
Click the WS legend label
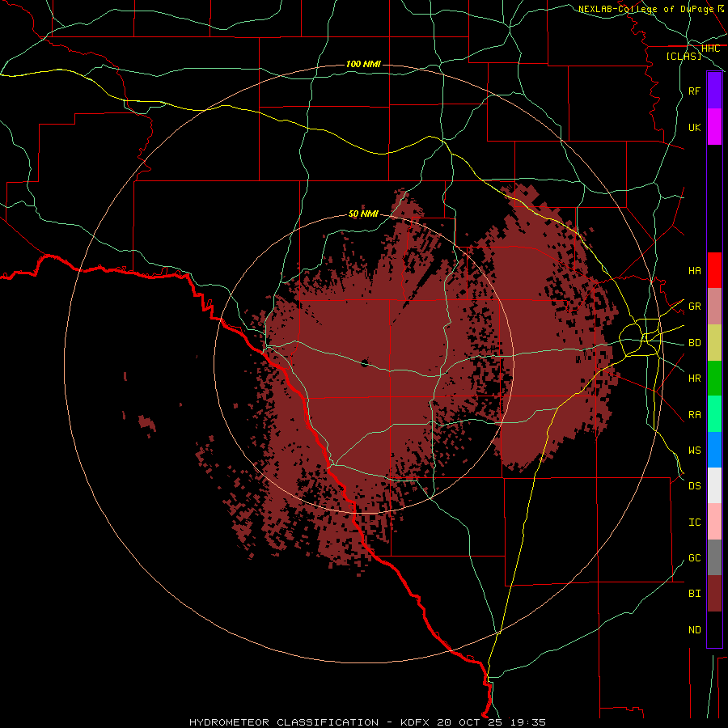694,451
